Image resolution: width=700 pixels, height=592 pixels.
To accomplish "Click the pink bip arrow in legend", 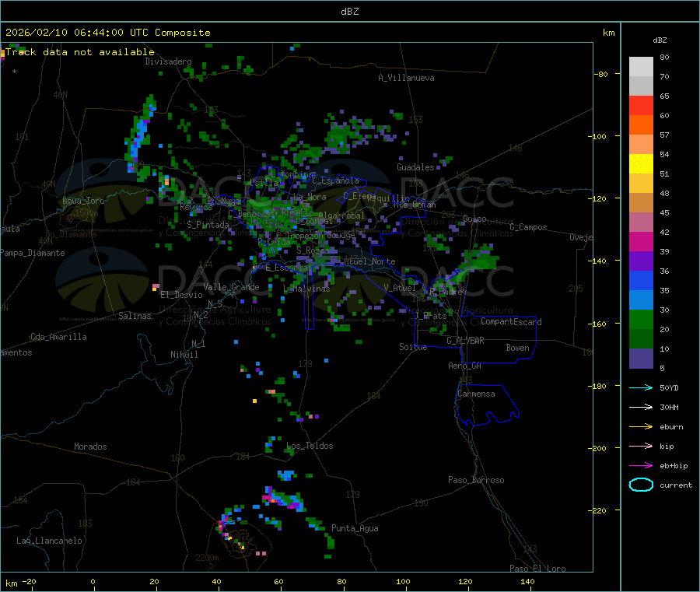I will point(641,446).
